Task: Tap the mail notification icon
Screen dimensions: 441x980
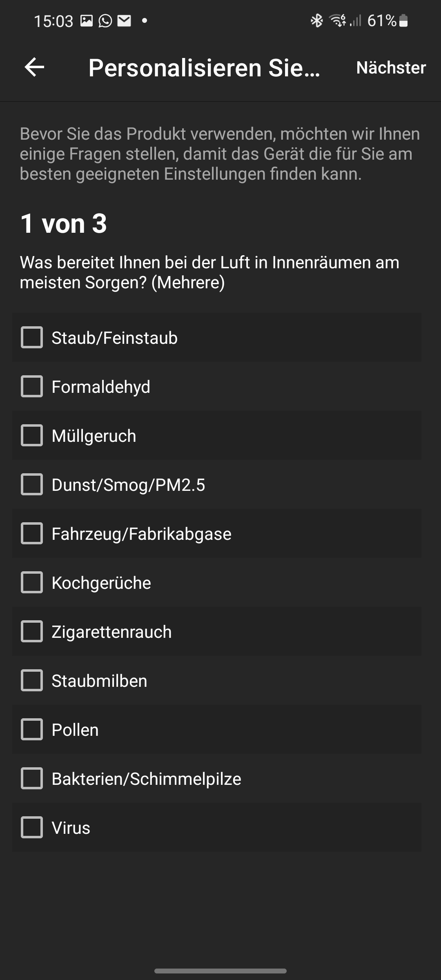Action: click(x=124, y=21)
